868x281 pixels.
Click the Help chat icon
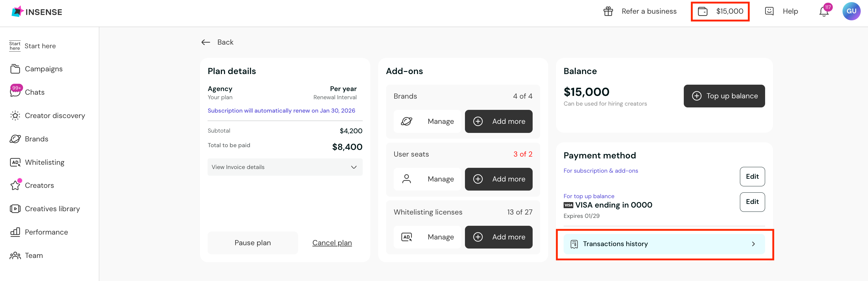click(x=769, y=11)
